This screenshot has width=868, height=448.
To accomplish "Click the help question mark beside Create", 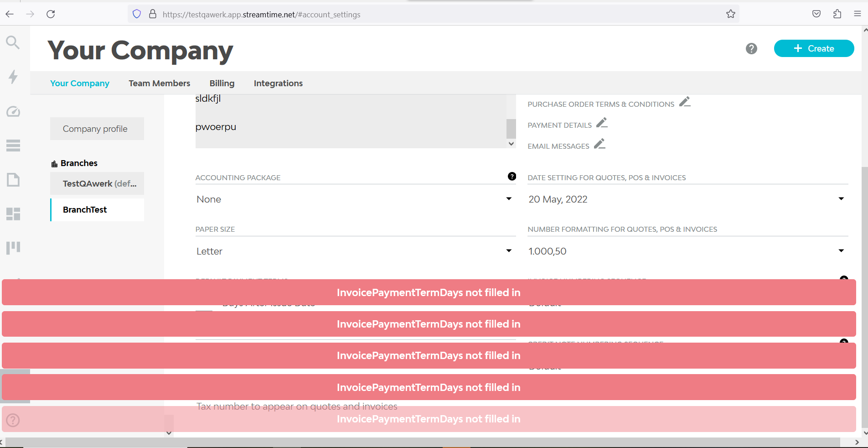I will pyautogui.click(x=751, y=48).
